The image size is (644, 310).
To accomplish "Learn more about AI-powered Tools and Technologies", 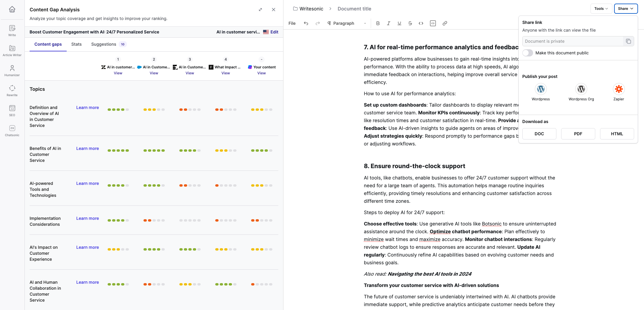I will click(x=87, y=183).
